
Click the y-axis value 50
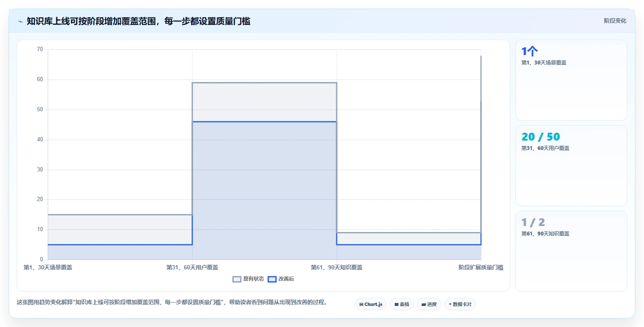(40, 110)
